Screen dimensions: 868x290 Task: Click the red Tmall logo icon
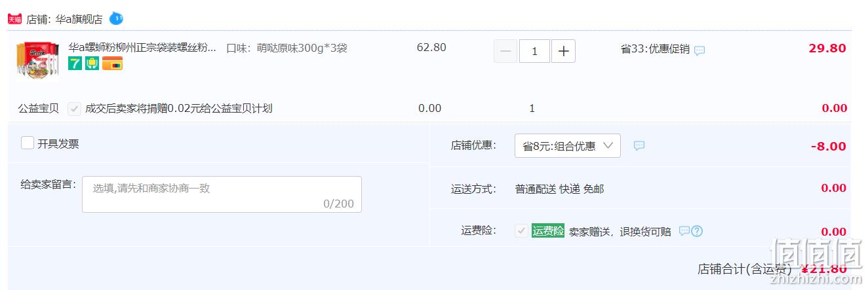point(14,19)
